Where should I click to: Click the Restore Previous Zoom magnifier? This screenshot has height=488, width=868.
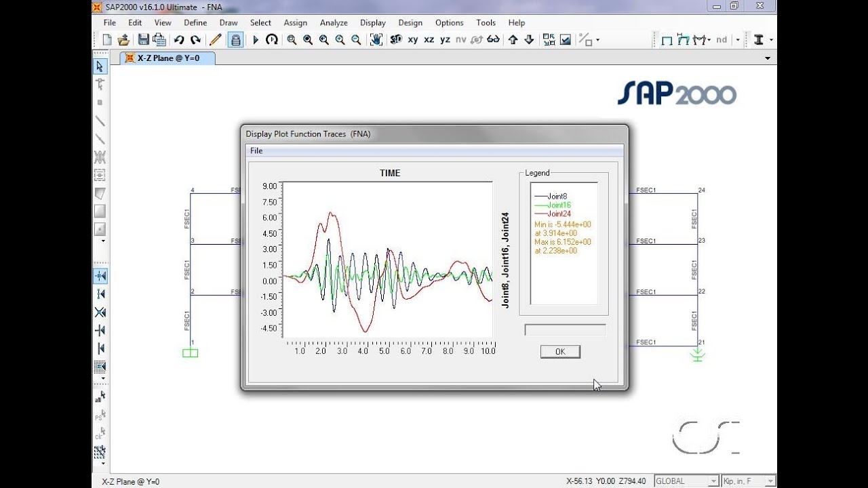pos(324,40)
